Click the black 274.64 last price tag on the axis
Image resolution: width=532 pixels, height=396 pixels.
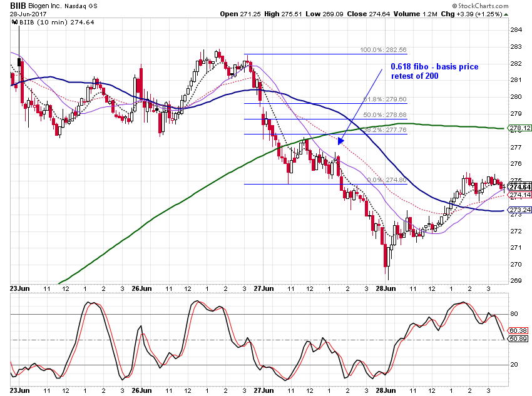(520, 187)
